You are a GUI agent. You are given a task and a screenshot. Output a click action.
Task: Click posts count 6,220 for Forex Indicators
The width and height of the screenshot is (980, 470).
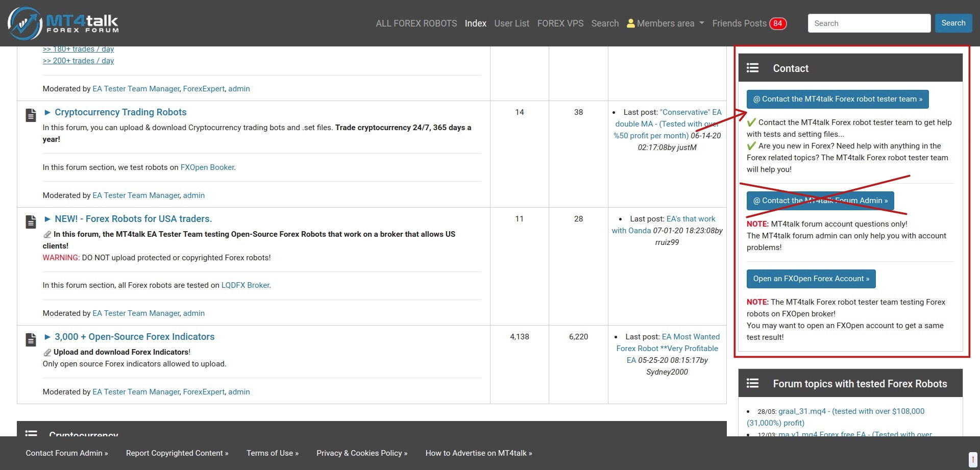pos(579,337)
